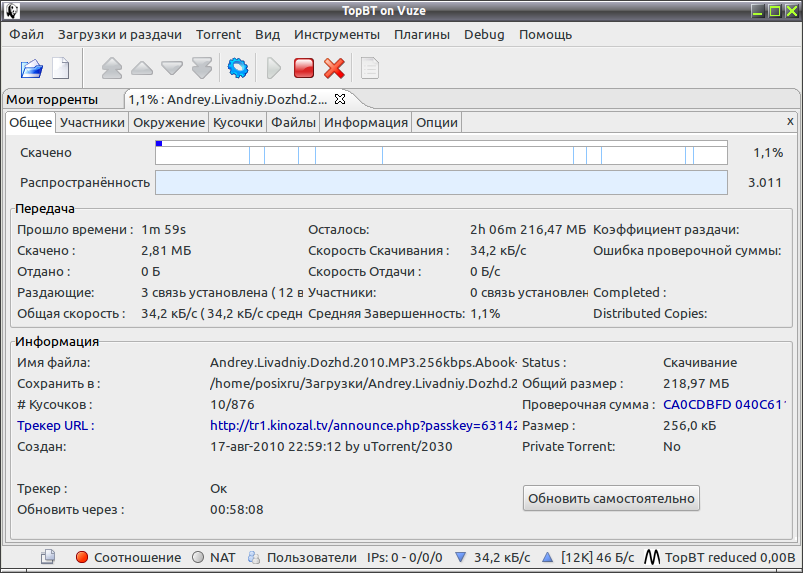Viewport: 803px width, 573px height.
Task: Remove the torrent with the red X
Action: (334, 68)
